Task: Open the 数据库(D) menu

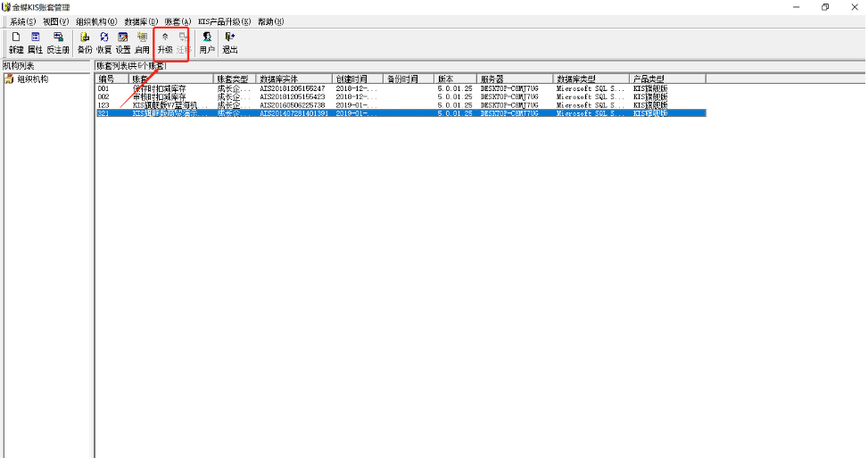Action: tap(141, 21)
